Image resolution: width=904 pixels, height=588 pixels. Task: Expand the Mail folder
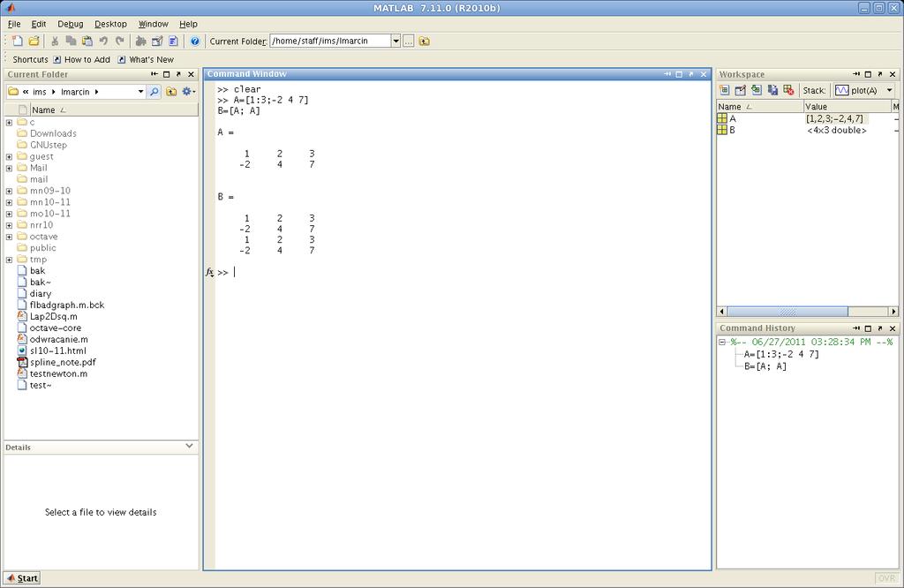click(9, 169)
